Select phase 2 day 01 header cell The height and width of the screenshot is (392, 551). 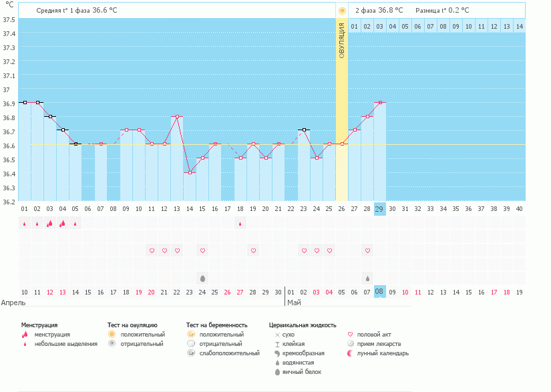pyautogui.click(x=355, y=26)
